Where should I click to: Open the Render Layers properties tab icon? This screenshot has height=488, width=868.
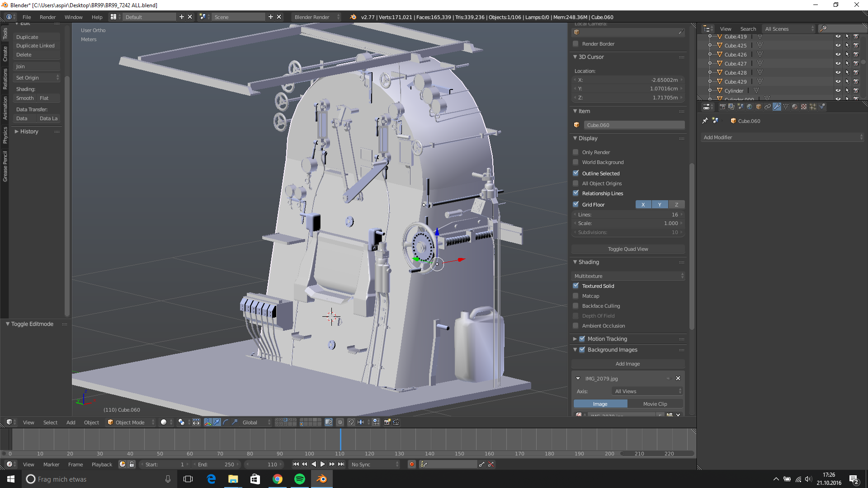[731, 107]
